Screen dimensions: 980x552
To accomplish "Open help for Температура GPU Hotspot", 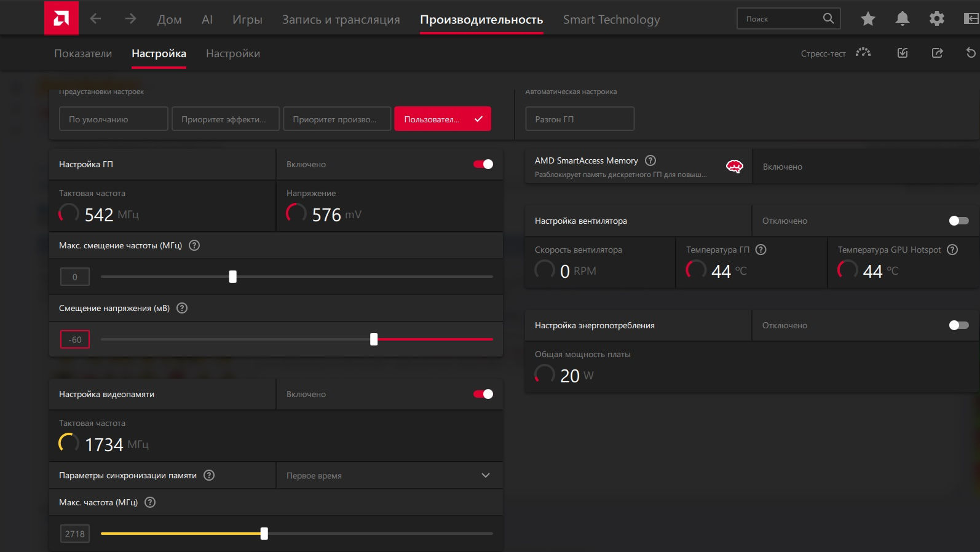I will pos(952,250).
